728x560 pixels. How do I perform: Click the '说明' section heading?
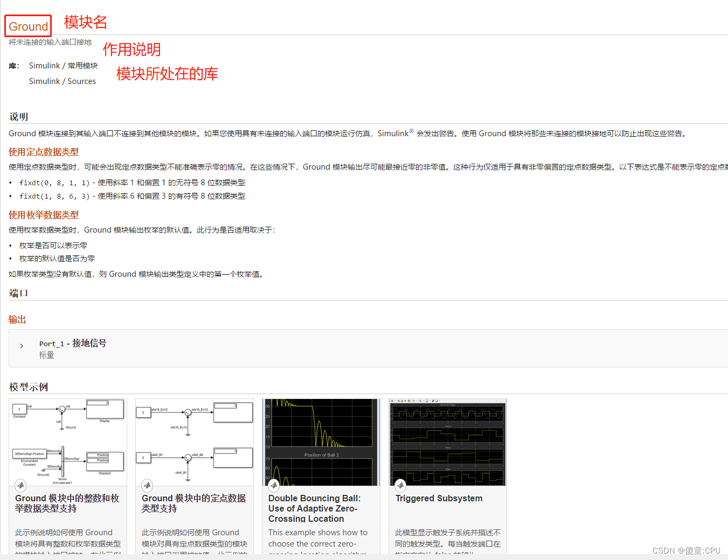point(19,117)
